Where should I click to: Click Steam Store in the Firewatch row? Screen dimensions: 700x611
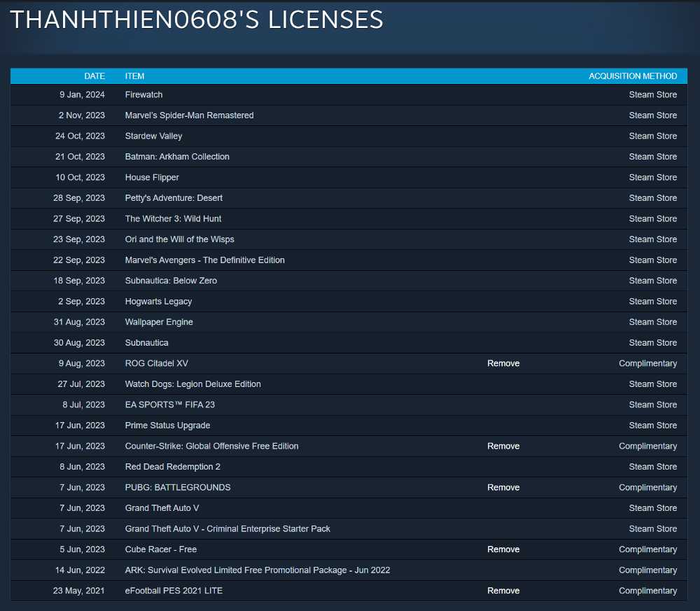pyautogui.click(x=653, y=94)
